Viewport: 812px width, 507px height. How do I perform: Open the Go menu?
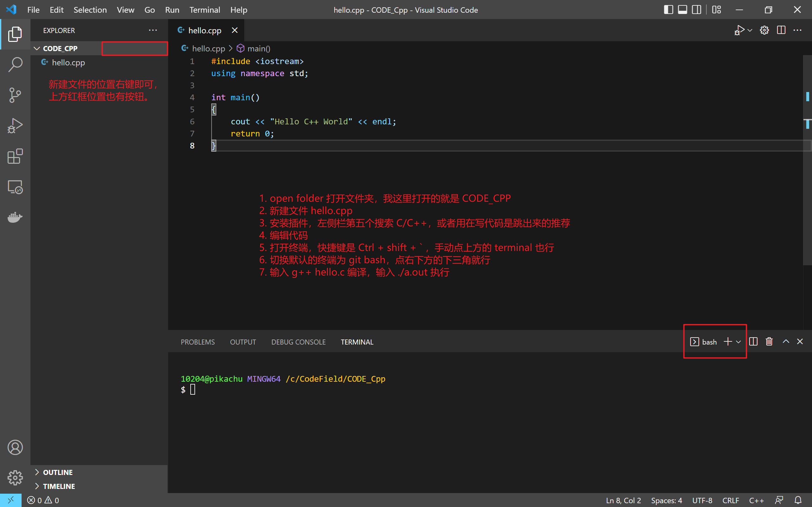[x=149, y=10]
